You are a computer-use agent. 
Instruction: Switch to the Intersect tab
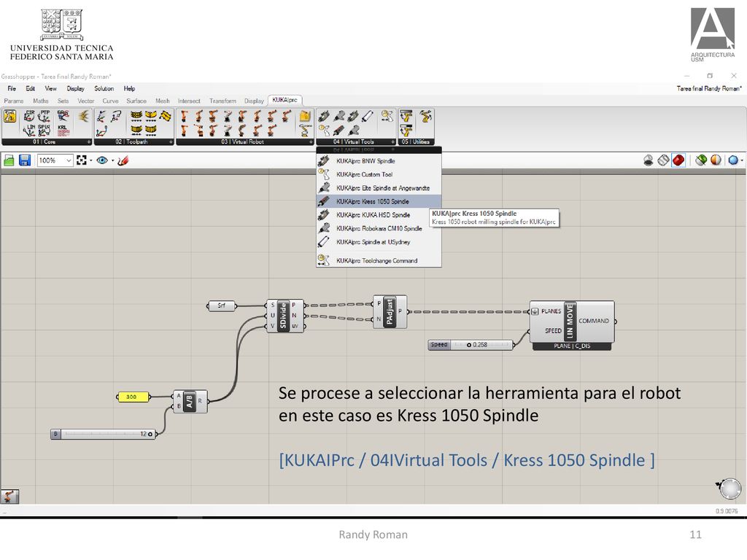tap(189, 101)
